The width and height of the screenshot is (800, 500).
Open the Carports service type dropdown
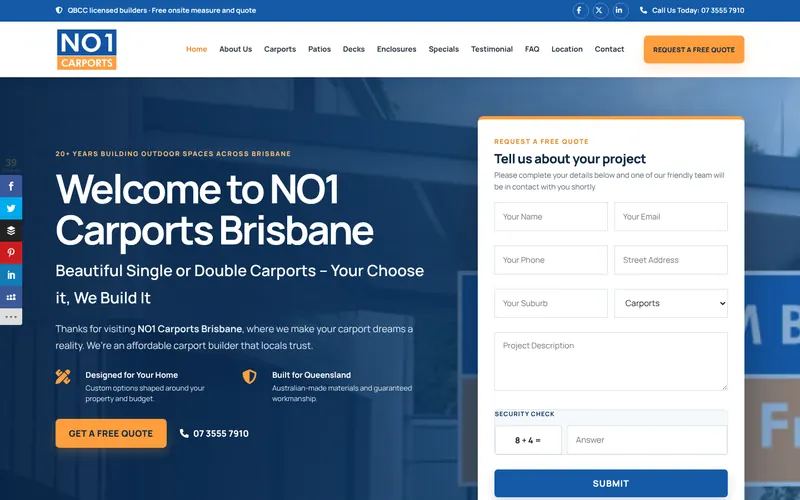click(670, 303)
